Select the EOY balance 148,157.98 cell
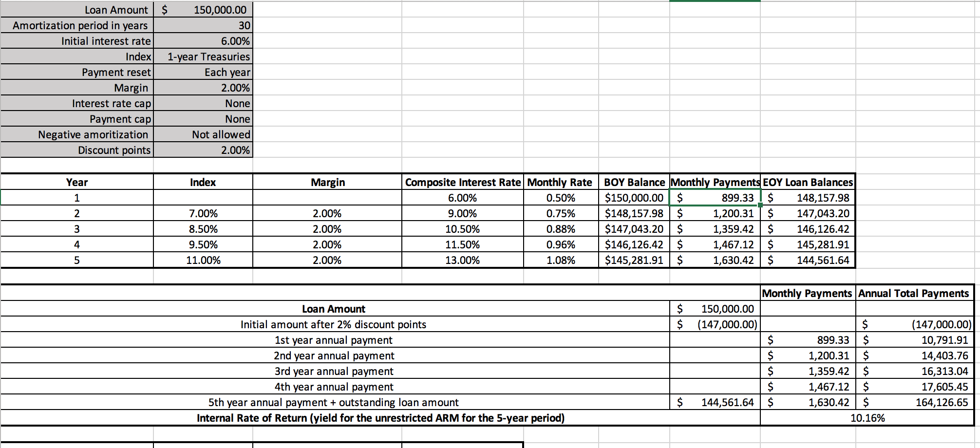Viewport: 980px width, 448px height. pos(808,198)
